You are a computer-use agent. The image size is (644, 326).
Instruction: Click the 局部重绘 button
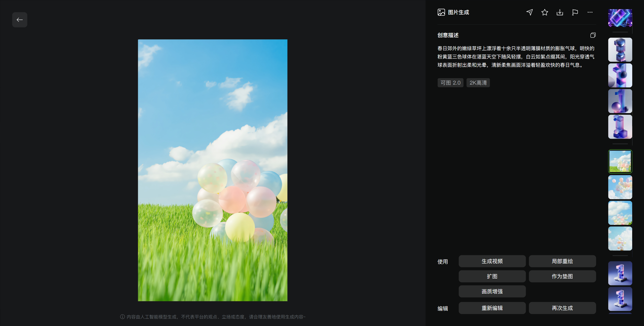tap(562, 261)
